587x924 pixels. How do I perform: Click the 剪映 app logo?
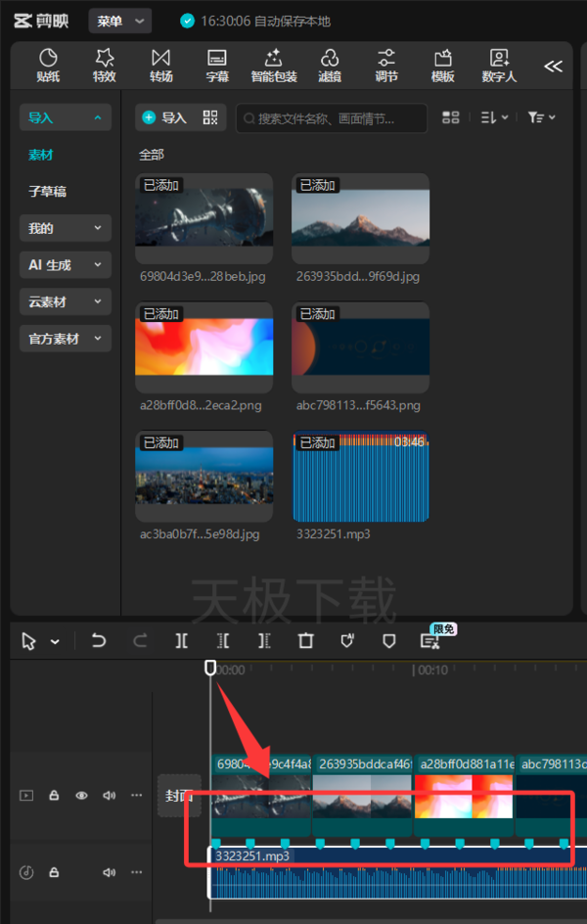pyautogui.click(x=41, y=22)
